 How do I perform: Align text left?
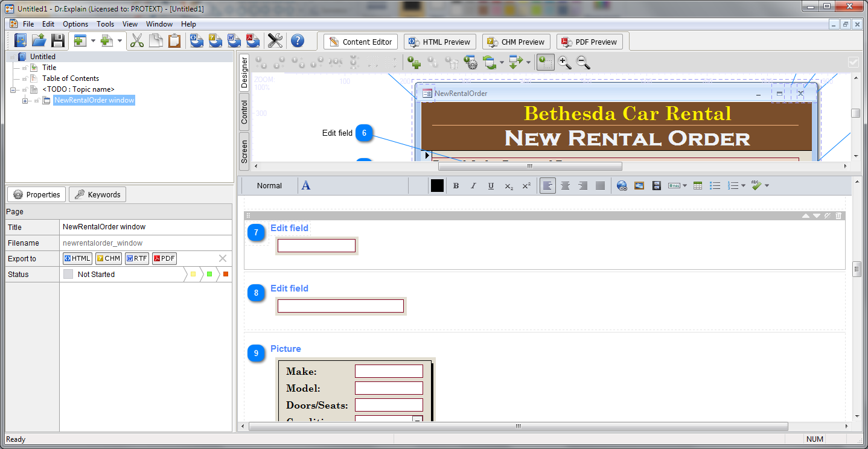pos(547,186)
